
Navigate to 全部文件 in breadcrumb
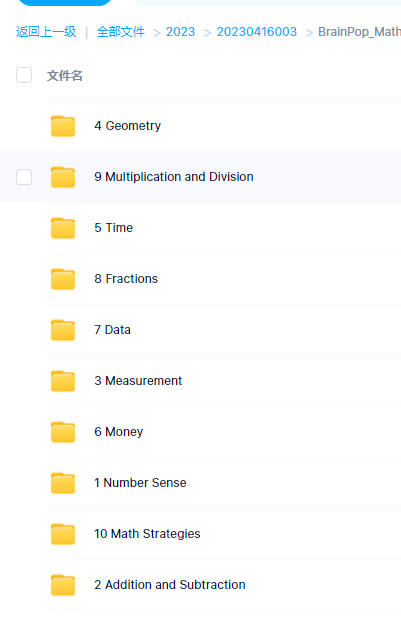tap(121, 32)
